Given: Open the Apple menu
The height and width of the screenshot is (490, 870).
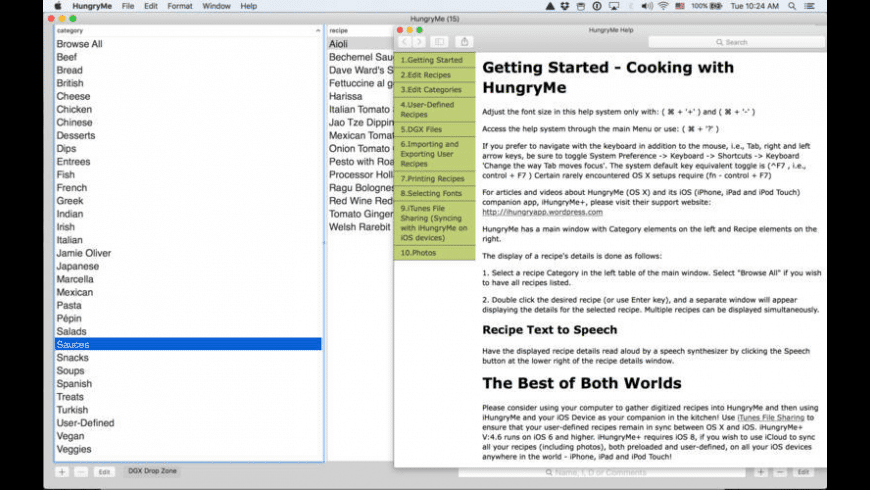Looking at the screenshot, I should (58, 6).
